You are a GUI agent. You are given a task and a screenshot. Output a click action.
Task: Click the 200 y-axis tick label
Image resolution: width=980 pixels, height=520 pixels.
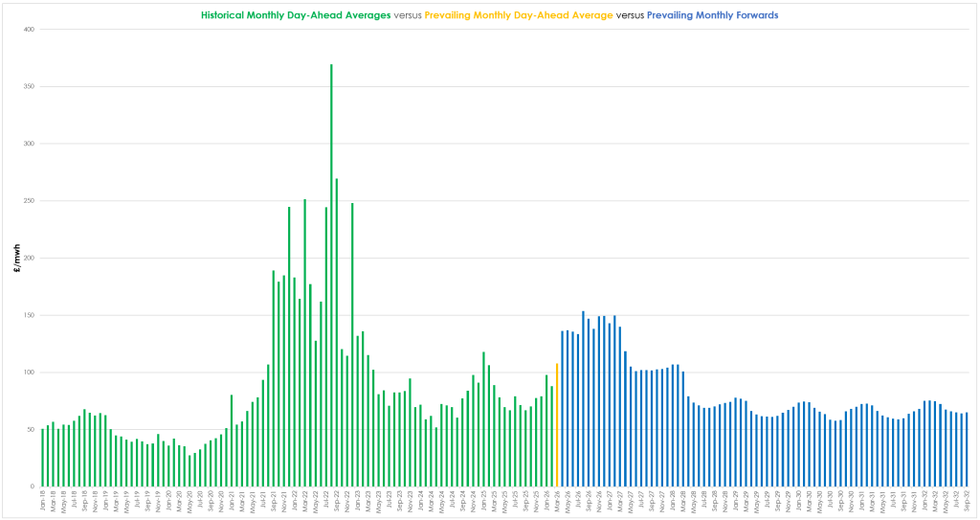[x=29, y=258]
